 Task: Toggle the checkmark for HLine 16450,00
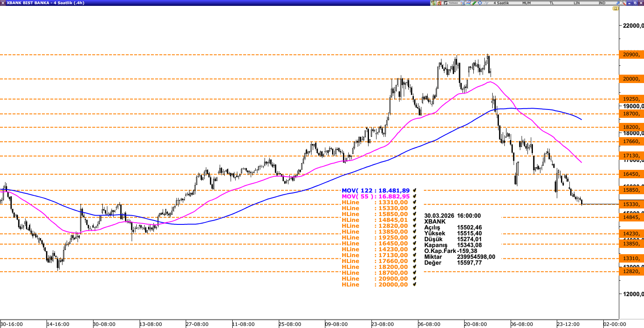414,243
